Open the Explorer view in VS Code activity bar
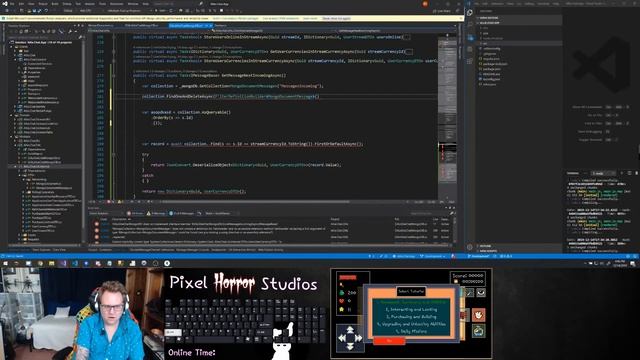This screenshot has width=640, height=360. [x=470, y=13]
